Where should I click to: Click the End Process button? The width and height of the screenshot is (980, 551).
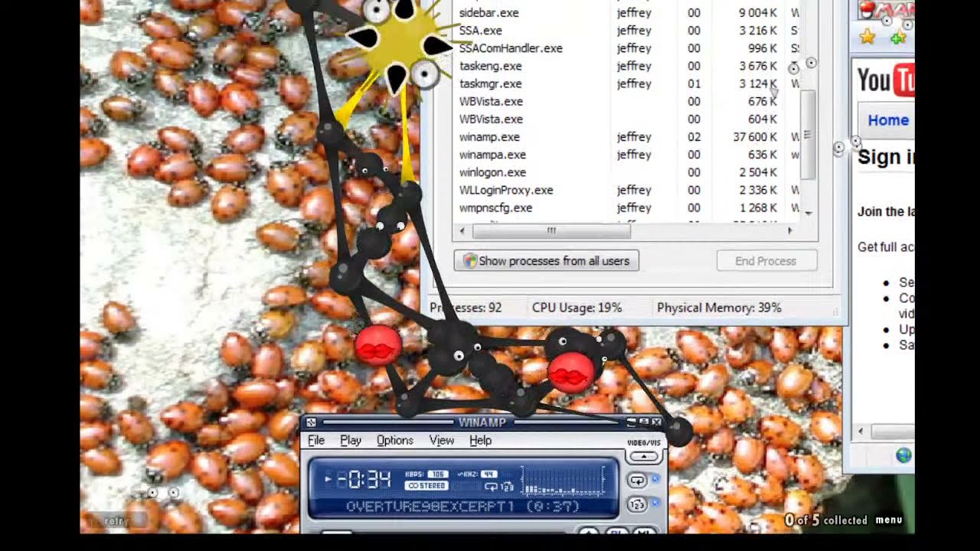(x=766, y=261)
